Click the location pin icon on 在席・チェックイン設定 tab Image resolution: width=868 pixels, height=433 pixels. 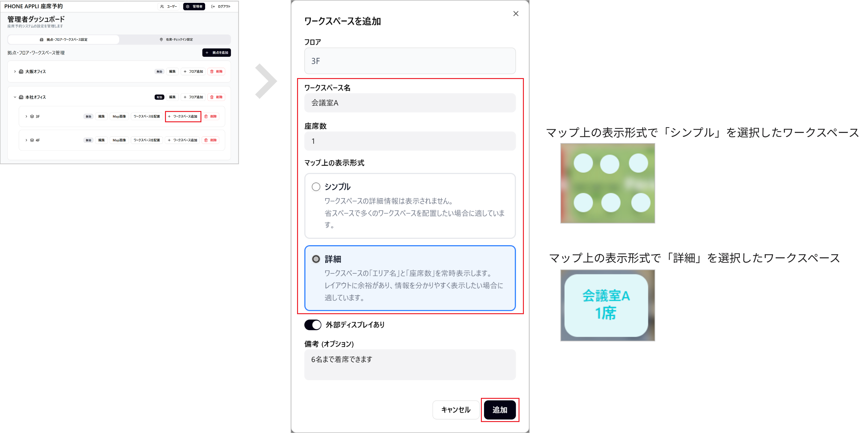162,40
